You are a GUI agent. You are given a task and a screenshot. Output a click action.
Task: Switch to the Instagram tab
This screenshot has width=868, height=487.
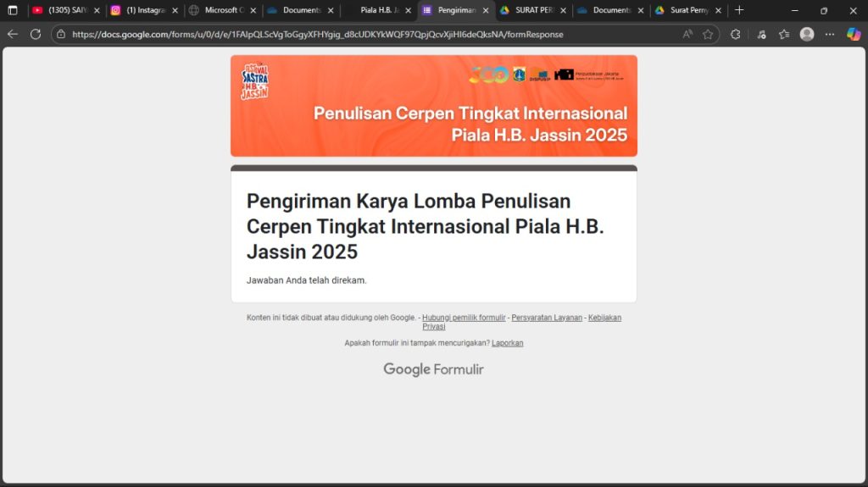click(x=140, y=10)
